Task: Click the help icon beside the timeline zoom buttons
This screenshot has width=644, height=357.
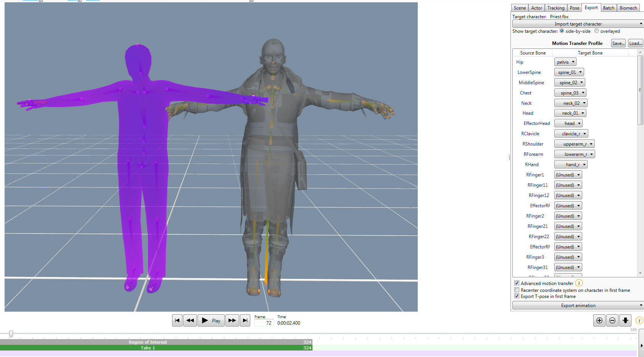Action: [x=640, y=320]
